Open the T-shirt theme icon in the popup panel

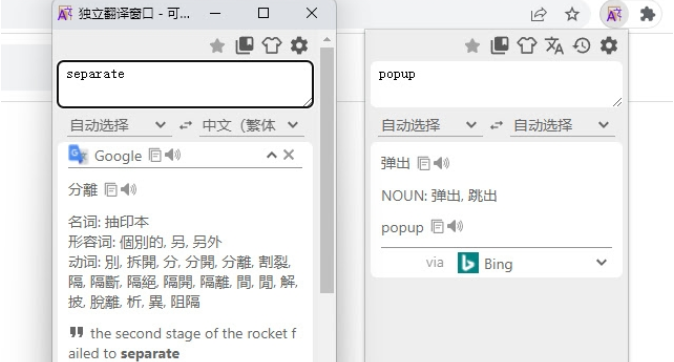click(527, 45)
